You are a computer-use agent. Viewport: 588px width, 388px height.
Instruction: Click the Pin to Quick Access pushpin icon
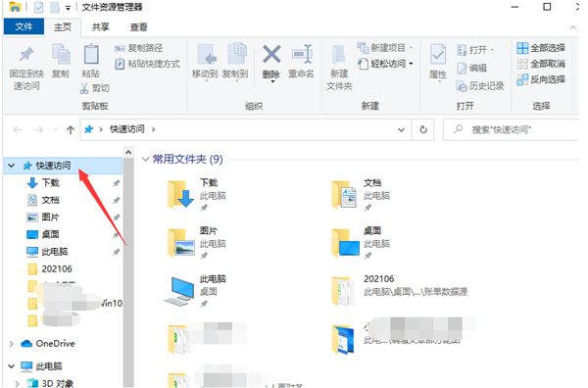[x=26, y=54]
